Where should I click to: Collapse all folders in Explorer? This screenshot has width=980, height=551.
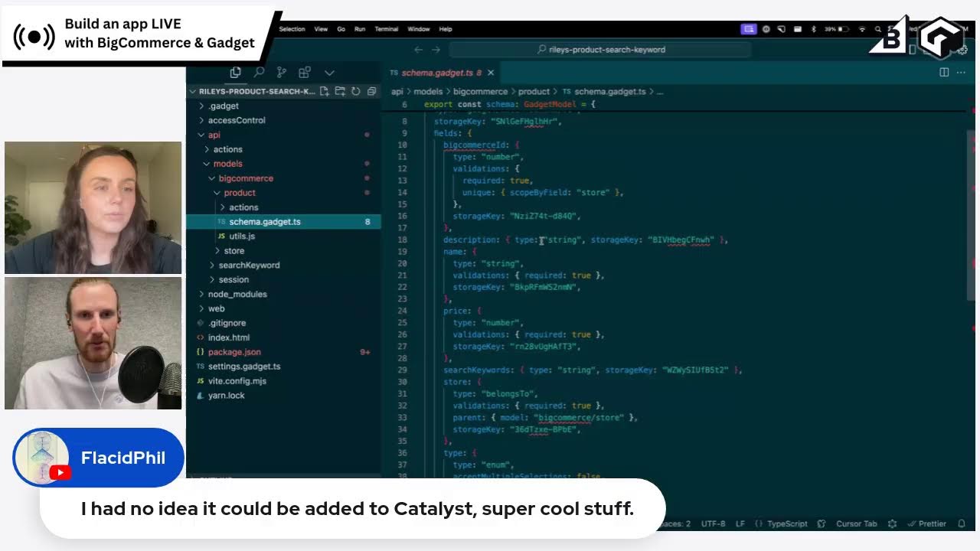tap(371, 91)
